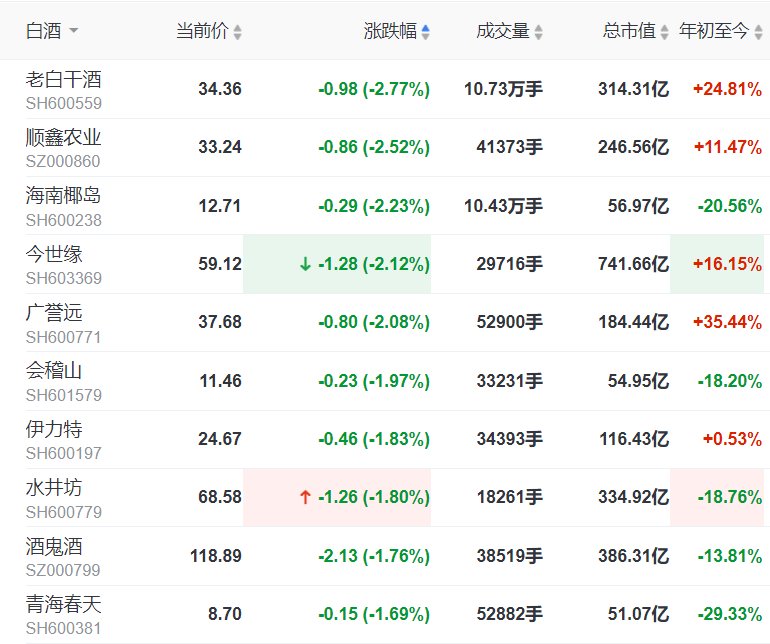This screenshot has height=644, width=770.
Task: Click price 34.36 for 老白干酒
Action: point(220,89)
